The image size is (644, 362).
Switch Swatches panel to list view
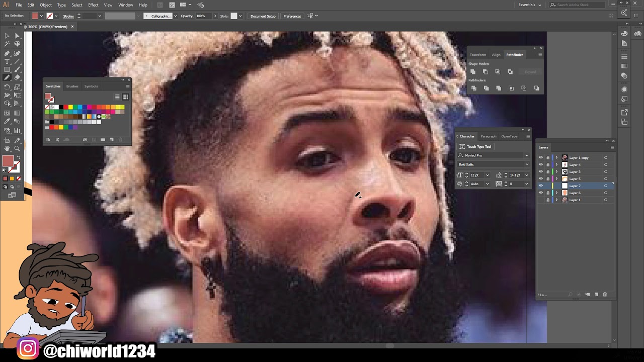point(117,97)
